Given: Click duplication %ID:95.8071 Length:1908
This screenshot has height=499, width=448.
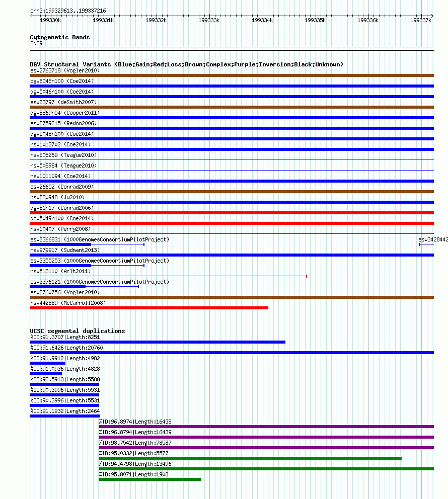Looking at the screenshot, I should [x=134, y=474].
